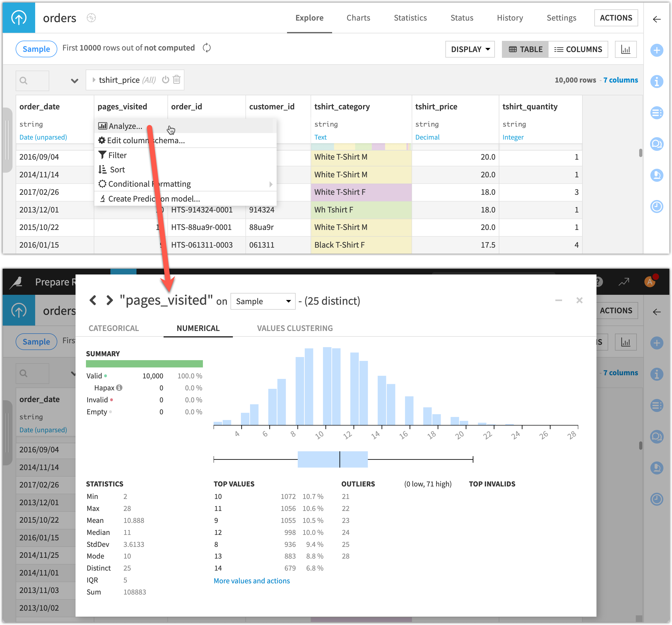
Task: Close the pages_visited analyze dialog
Action: pos(579,300)
